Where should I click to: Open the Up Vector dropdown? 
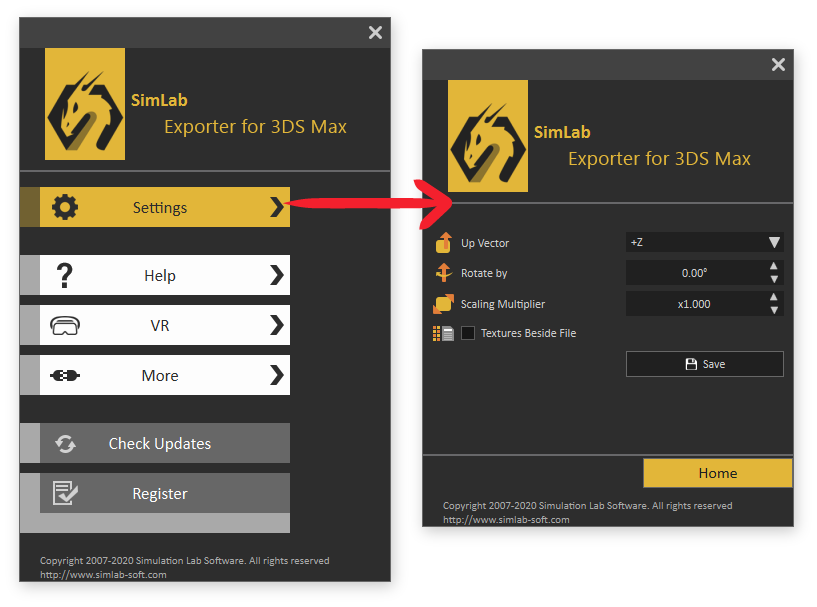(x=775, y=242)
